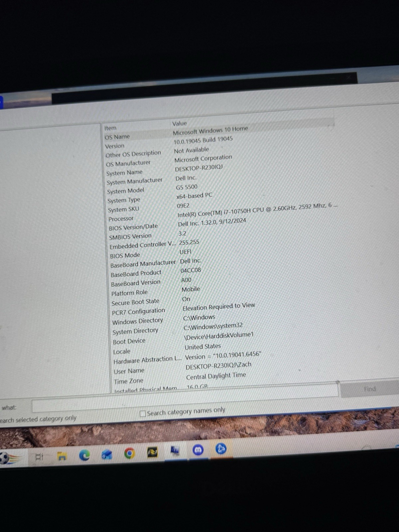Click the DESKTOP-R230IQJ system name value
Screen dimensions: 399x532
point(199,168)
